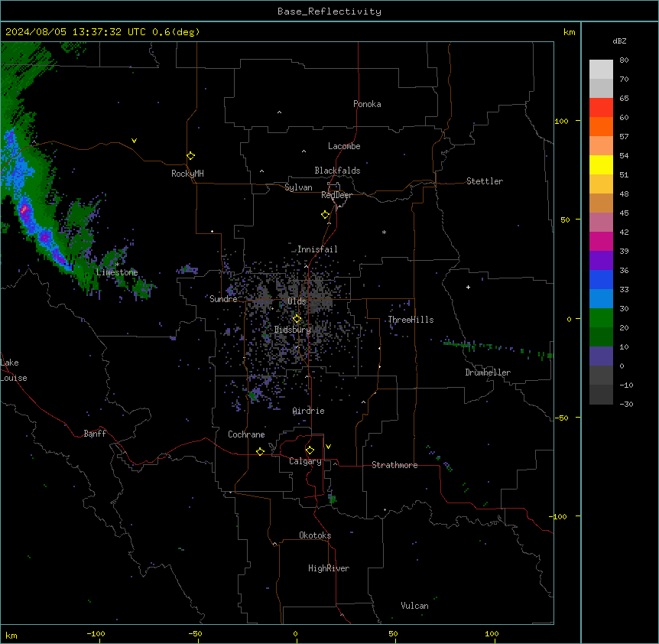Click the Ponoka city label
The width and height of the screenshot is (659, 644).
(367, 104)
